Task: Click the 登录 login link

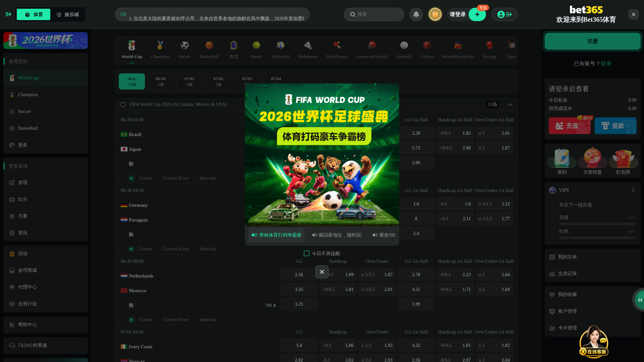Action: pyautogui.click(x=606, y=64)
